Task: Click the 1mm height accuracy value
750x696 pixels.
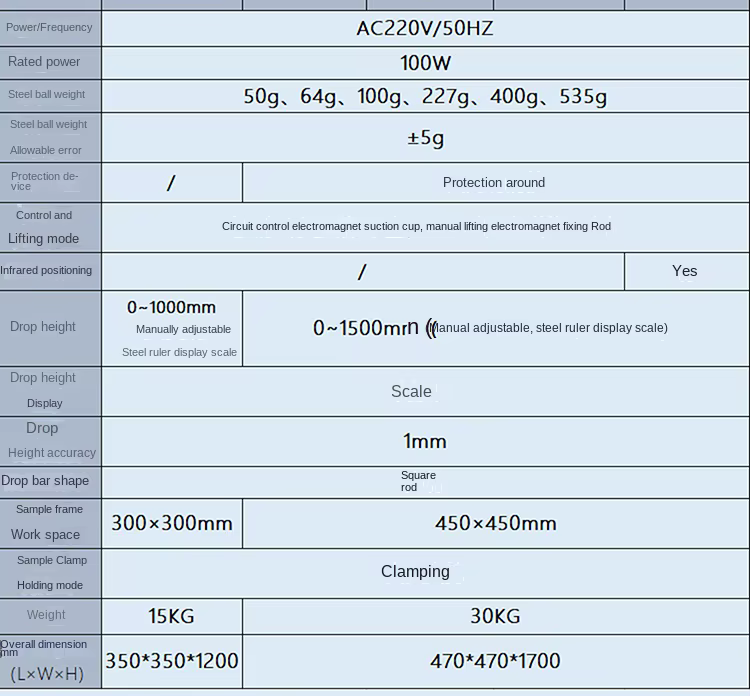Action: [424, 441]
